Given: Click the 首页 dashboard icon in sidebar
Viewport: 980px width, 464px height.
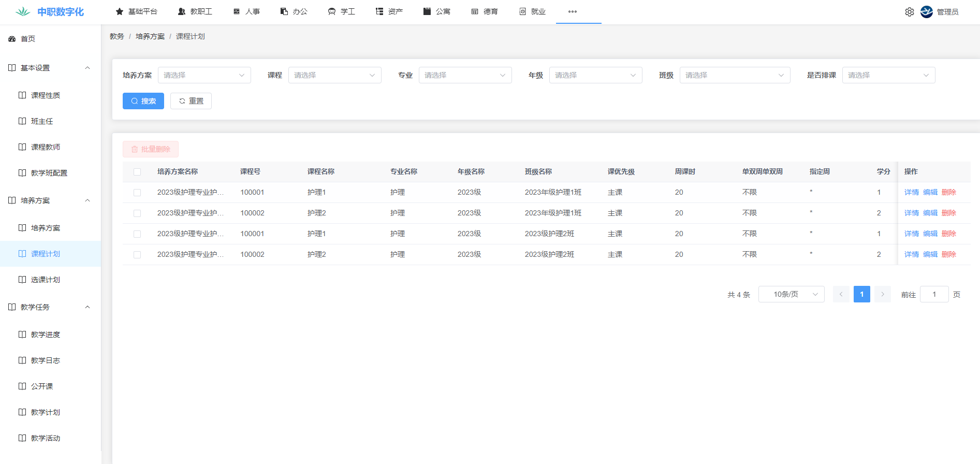Looking at the screenshot, I should click(x=12, y=39).
